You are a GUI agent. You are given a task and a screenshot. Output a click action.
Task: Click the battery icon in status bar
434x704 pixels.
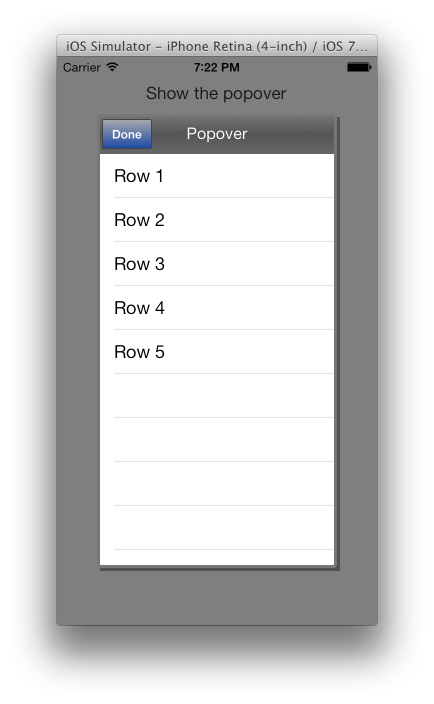tap(359, 67)
